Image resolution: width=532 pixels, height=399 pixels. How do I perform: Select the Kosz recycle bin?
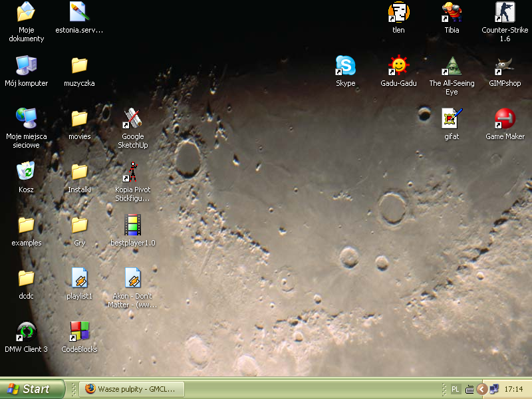26,172
